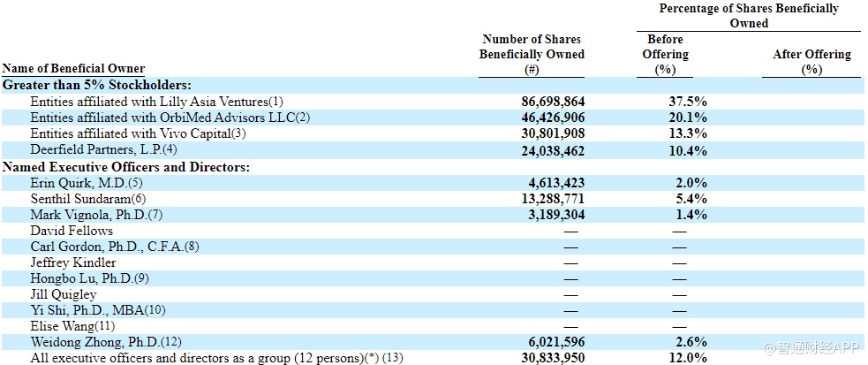
Task: Click the share count 6,021,596
Action: 556,342
